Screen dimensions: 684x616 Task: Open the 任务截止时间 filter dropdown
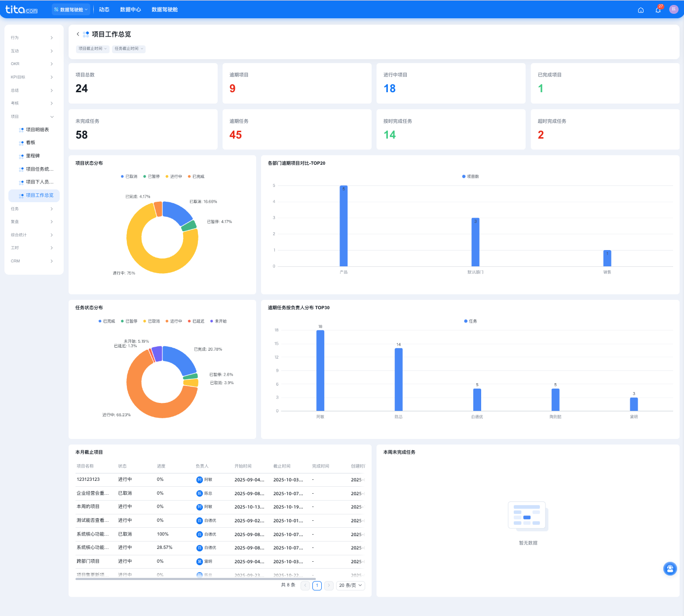point(129,49)
